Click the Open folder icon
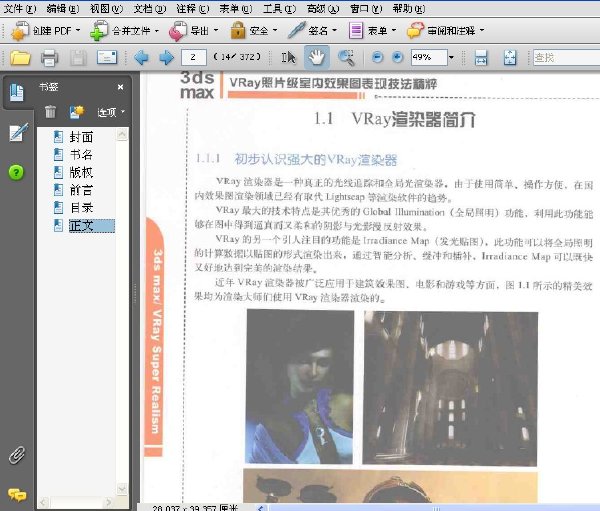600x511 pixels. tap(20, 58)
